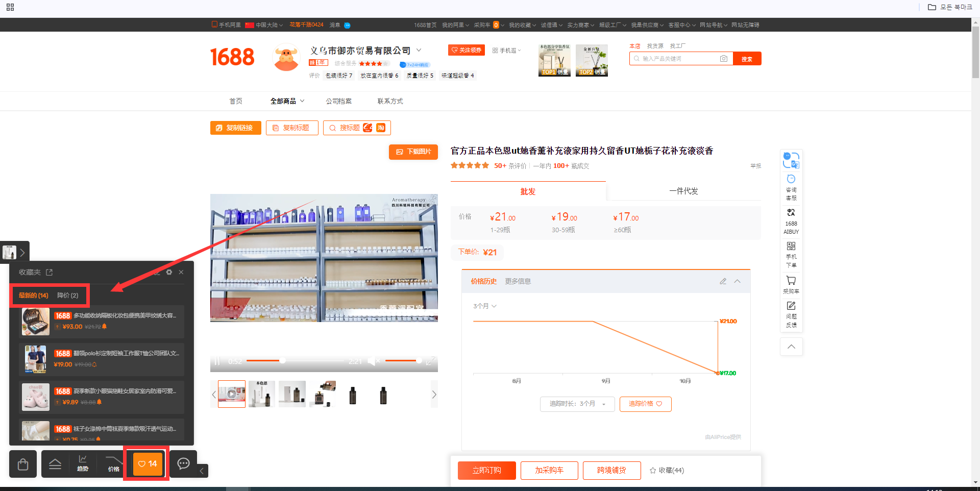Open the 追踪时长：3个月 dropdown
Viewport: 980px width, 491px height.
(577, 404)
